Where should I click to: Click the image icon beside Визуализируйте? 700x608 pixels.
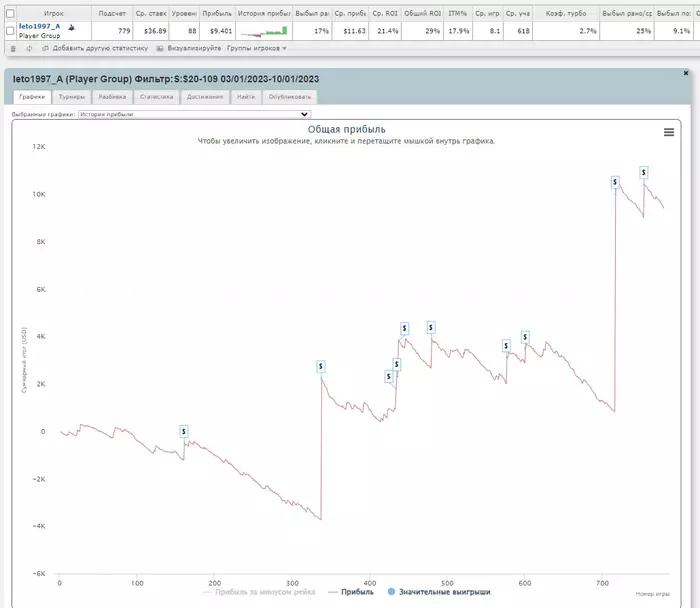click(160, 48)
